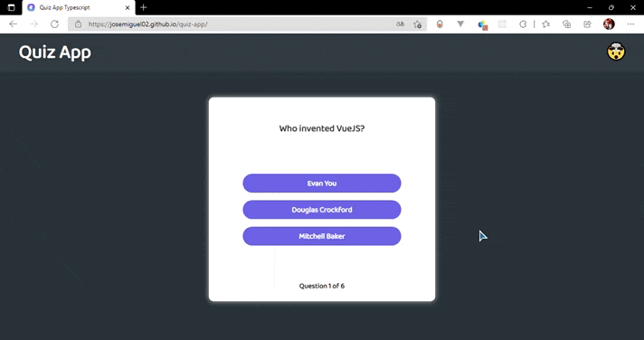Open the browser profile avatar

(x=609, y=24)
